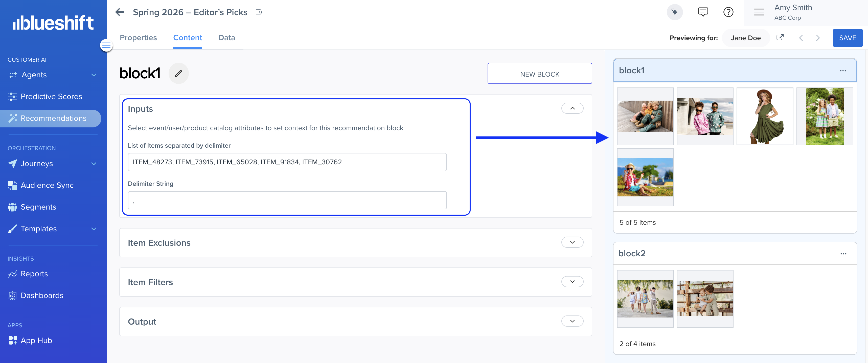Click the NEW BLOCK button
This screenshot has height=363, width=868.
click(539, 74)
